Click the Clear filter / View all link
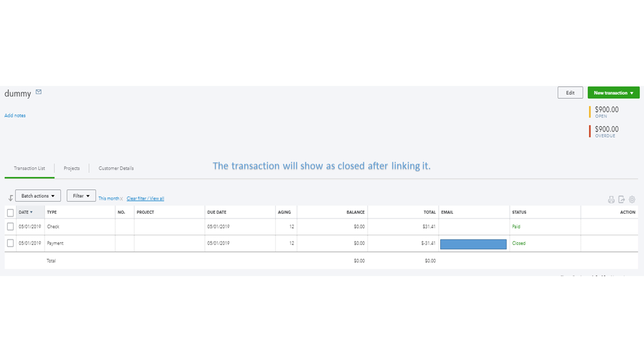 [145, 198]
